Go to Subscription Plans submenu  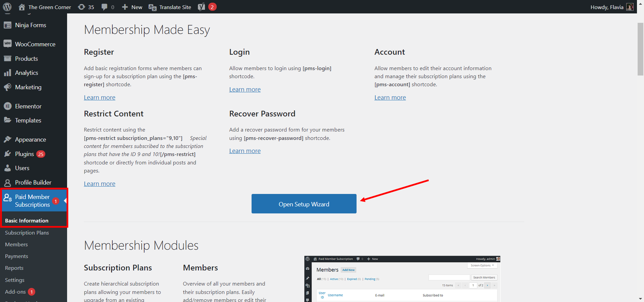pyautogui.click(x=27, y=233)
